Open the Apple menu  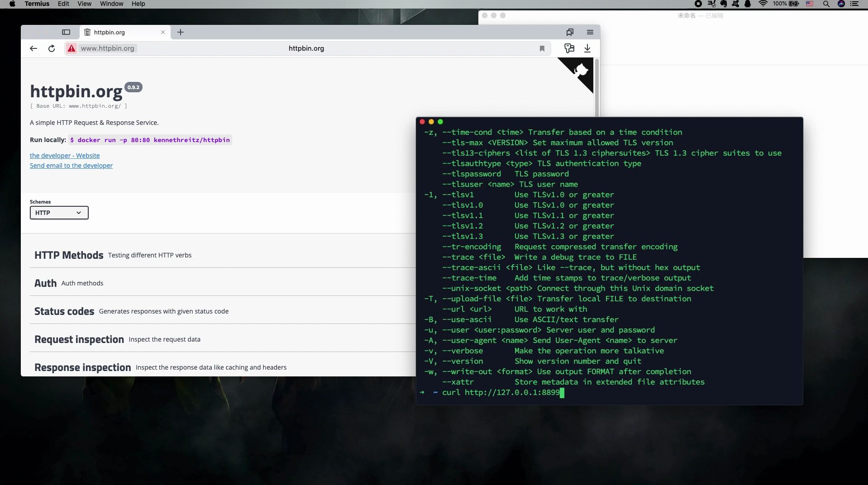pos(12,4)
